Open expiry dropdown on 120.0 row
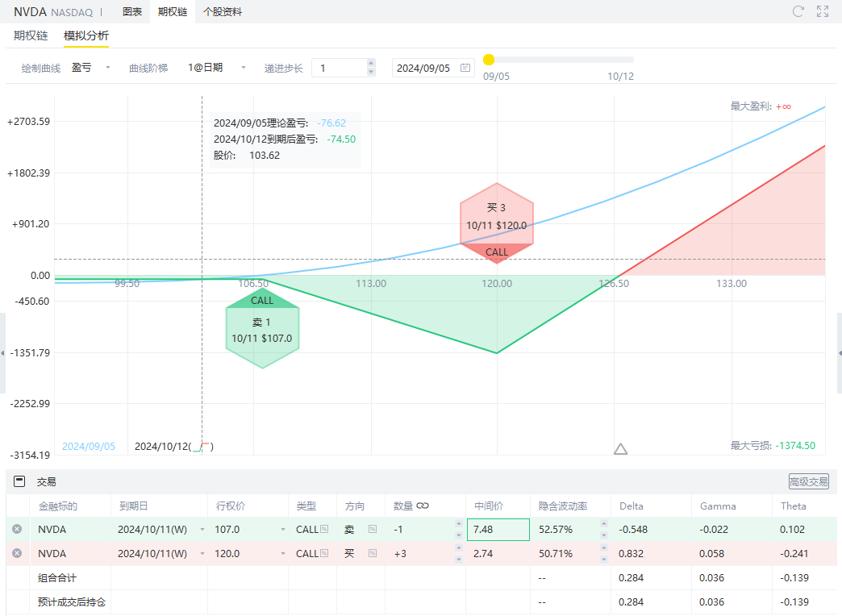Image resolution: width=842 pixels, height=616 pixels. (202, 554)
